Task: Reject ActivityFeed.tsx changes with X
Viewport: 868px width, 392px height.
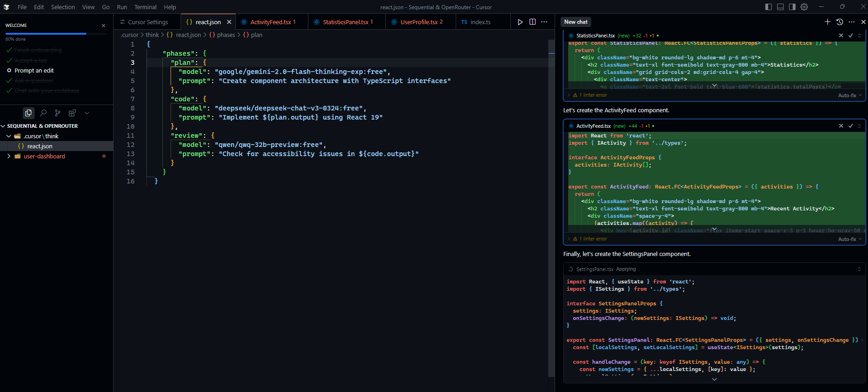Action: click(x=841, y=126)
